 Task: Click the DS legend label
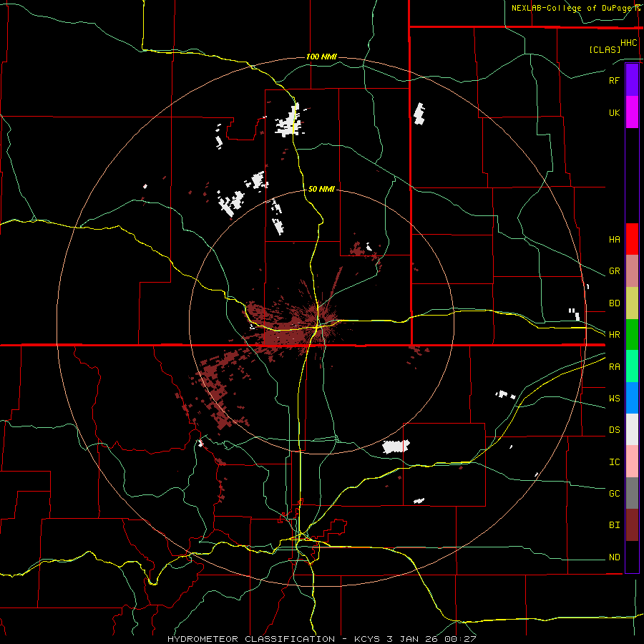(615, 430)
